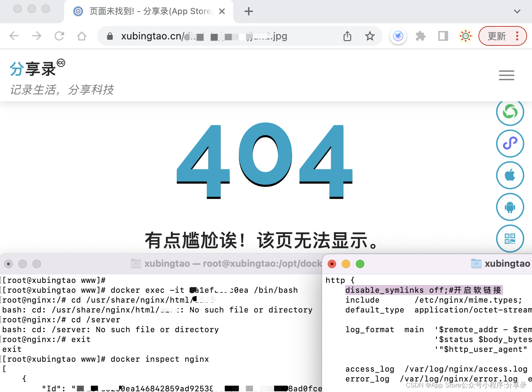This screenshot has height=392, width=532.
Task: Share this page via share icon
Action: [x=347, y=36]
